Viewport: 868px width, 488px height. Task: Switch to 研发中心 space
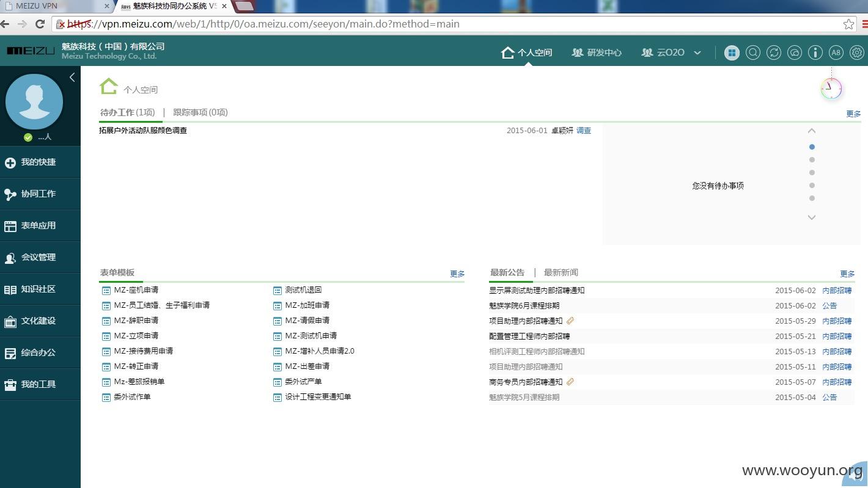[597, 53]
